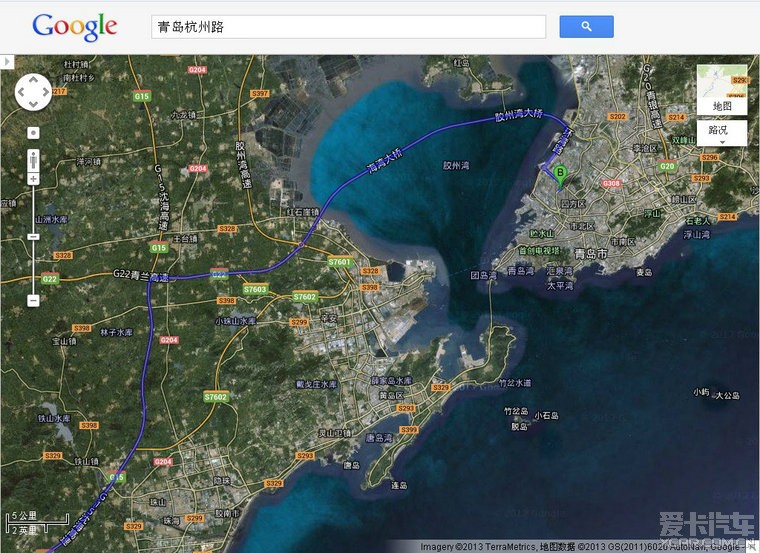
Task: Click the 团岛湾 label
Action: click(x=483, y=275)
